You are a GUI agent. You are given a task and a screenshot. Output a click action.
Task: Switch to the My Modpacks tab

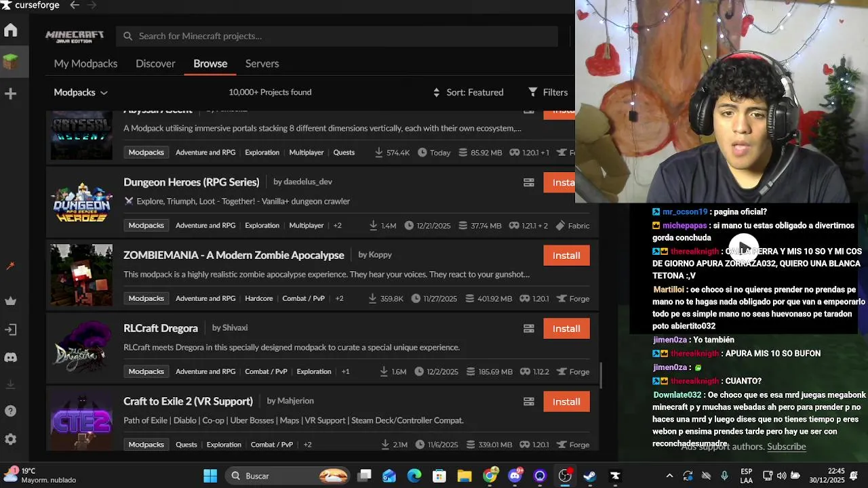pyautogui.click(x=85, y=64)
